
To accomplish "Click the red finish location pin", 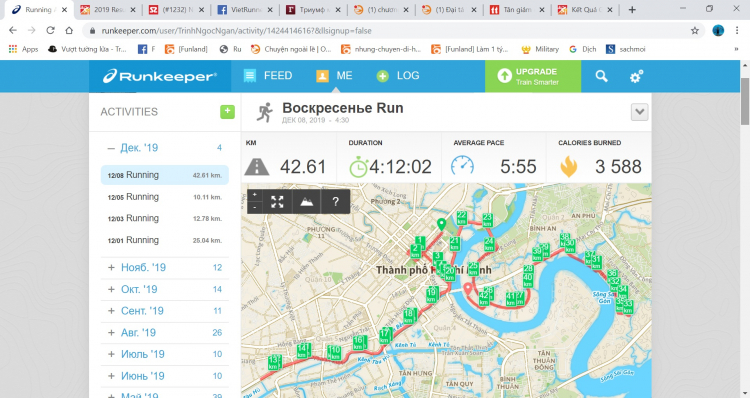I will [x=468, y=289].
